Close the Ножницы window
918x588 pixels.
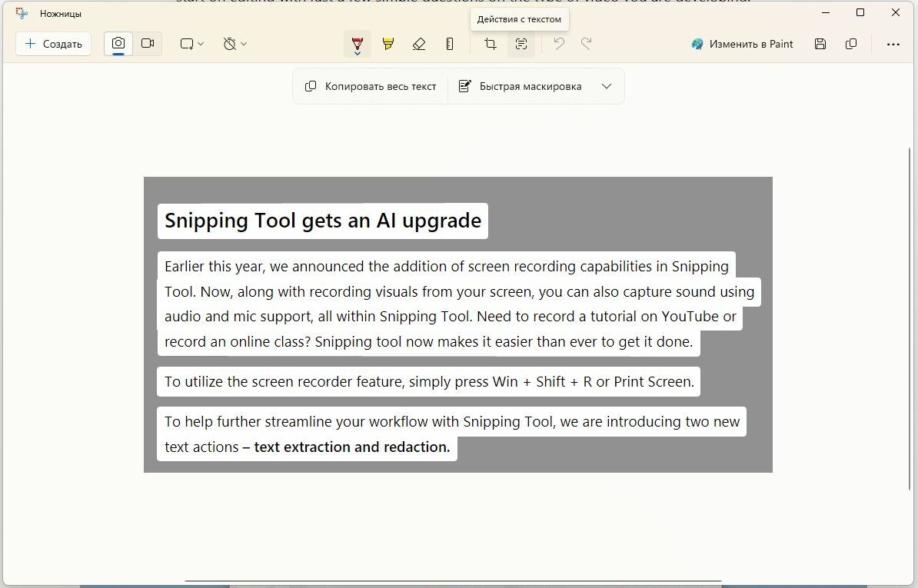(895, 13)
